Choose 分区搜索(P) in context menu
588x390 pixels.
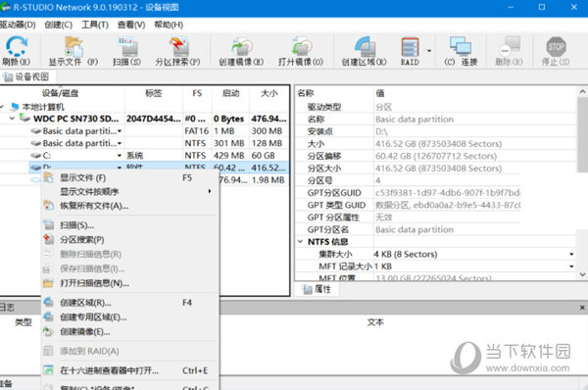coord(129,240)
